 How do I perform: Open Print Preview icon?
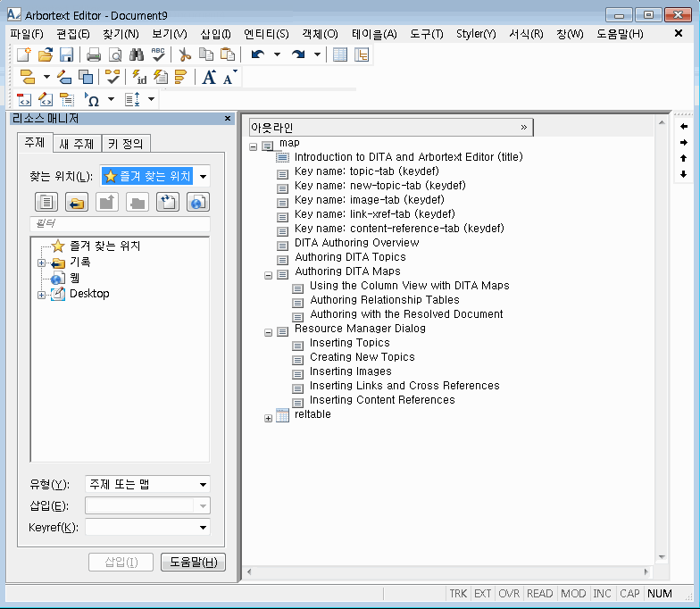[x=115, y=54]
